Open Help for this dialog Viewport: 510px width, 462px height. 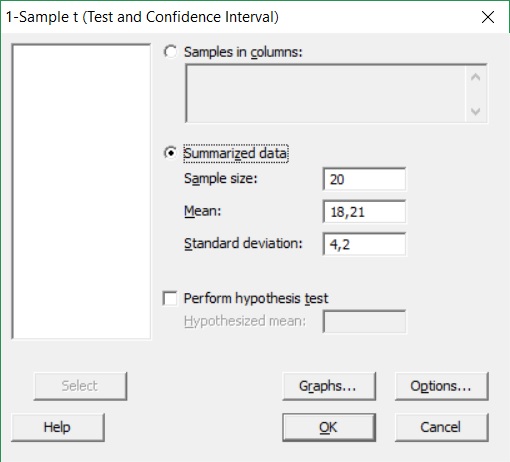pyautogui.click(x=58, y=427)
